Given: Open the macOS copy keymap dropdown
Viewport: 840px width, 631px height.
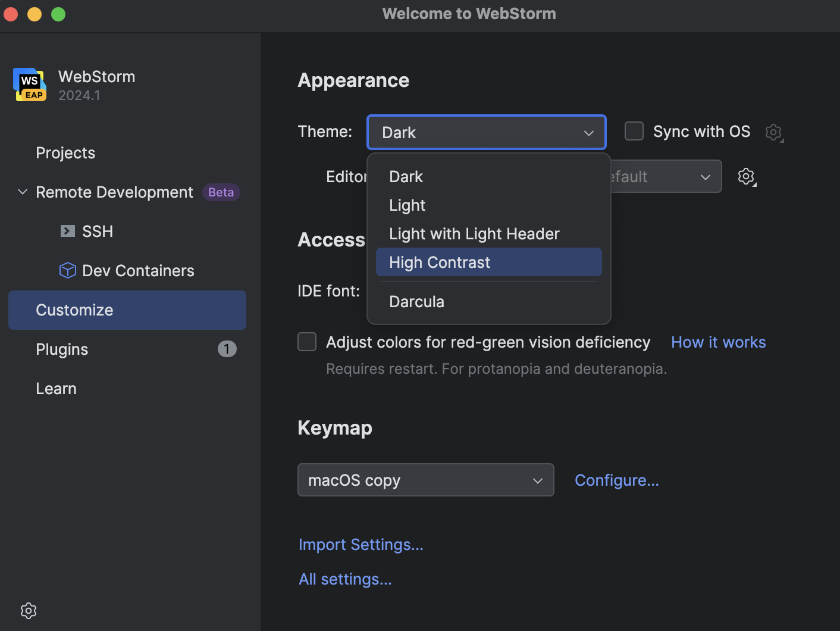Looking at the screenshot, I should coord(425,480).
